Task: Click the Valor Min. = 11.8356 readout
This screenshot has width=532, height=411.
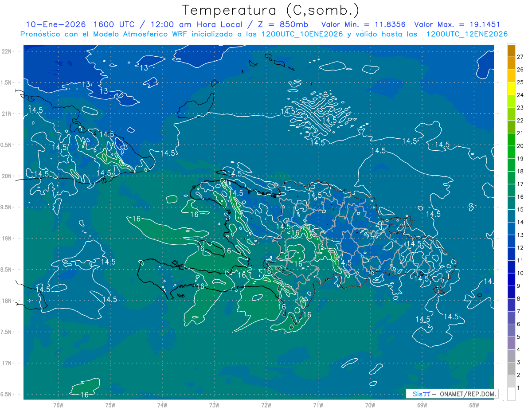Action: click(x=363, y=24)
